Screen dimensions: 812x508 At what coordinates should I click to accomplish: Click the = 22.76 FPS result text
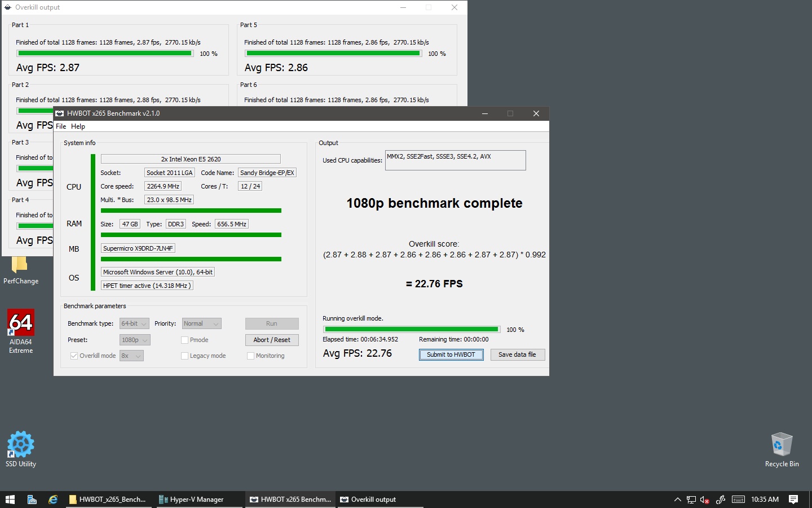(434, 284)
